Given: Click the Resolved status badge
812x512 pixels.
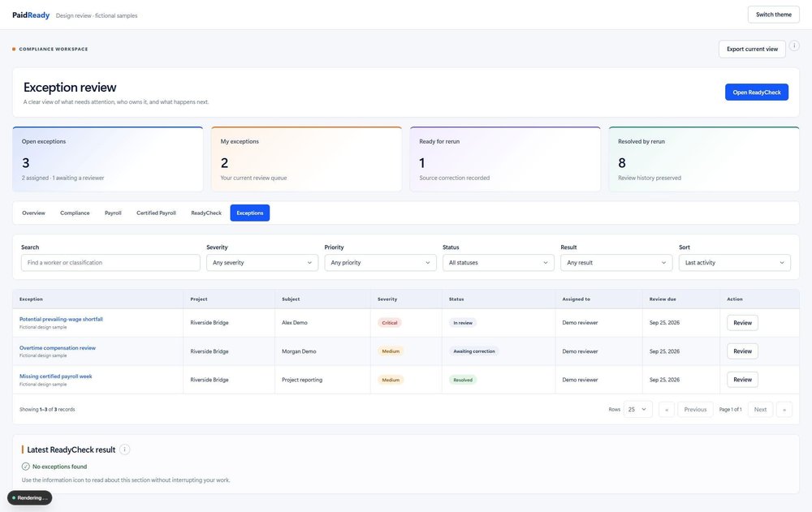Looking at the screenshot, I should (x=463, y=380).
